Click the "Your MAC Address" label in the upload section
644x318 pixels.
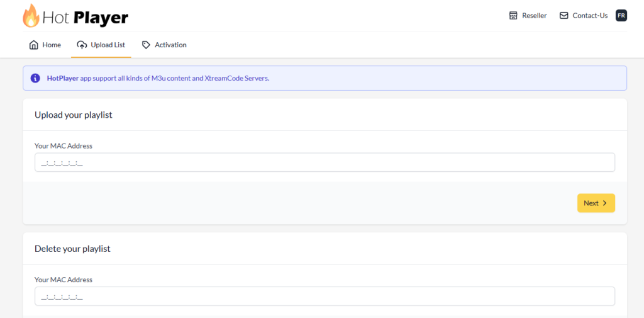pos(64,145)
